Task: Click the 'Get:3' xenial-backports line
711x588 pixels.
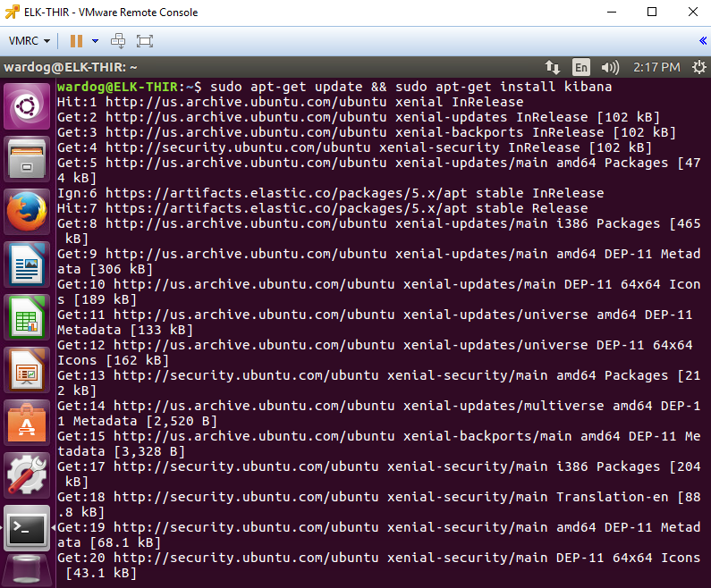Action: coord(367,132)
